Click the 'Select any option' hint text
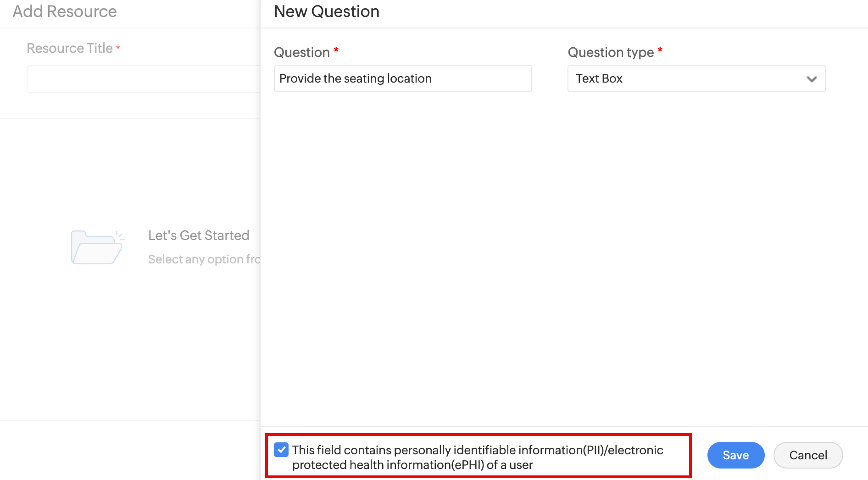 pos(204,259)
